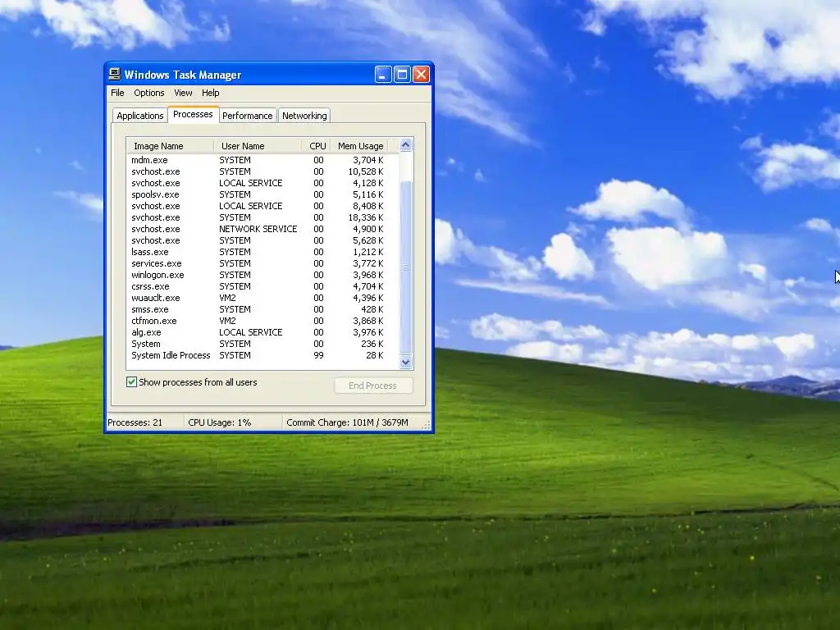Click the 99 CPU value of idle process
840x630 pixels.
point(318,356)
